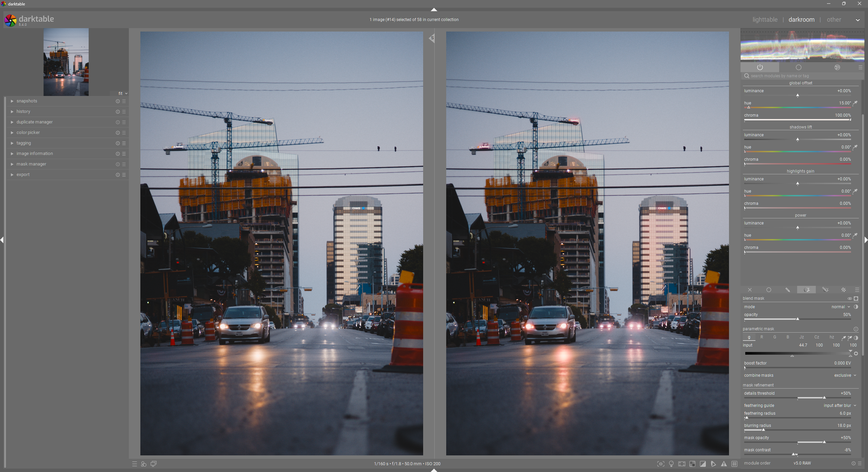
Task: Open the styles quick access icon
Action: coord(144,464)
